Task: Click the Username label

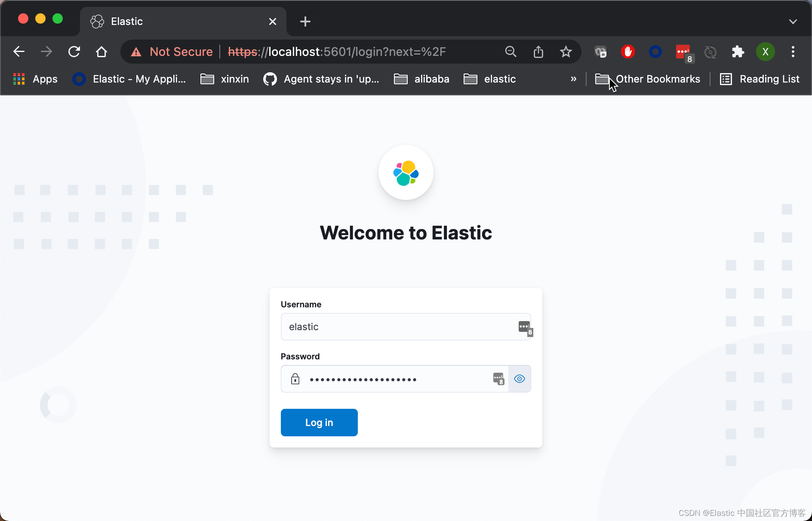Action: (301, 304)
